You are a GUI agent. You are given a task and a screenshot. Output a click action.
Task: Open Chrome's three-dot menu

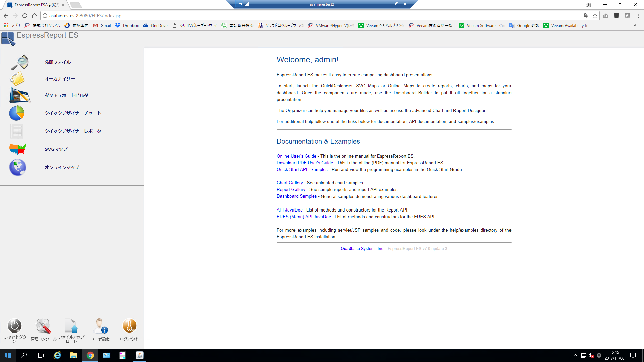pos(638,16)
